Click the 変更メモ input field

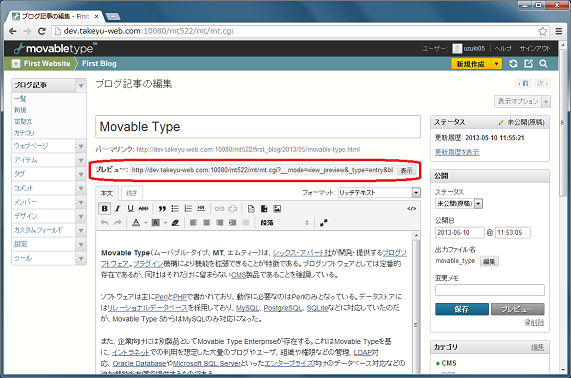coord(489,290)
